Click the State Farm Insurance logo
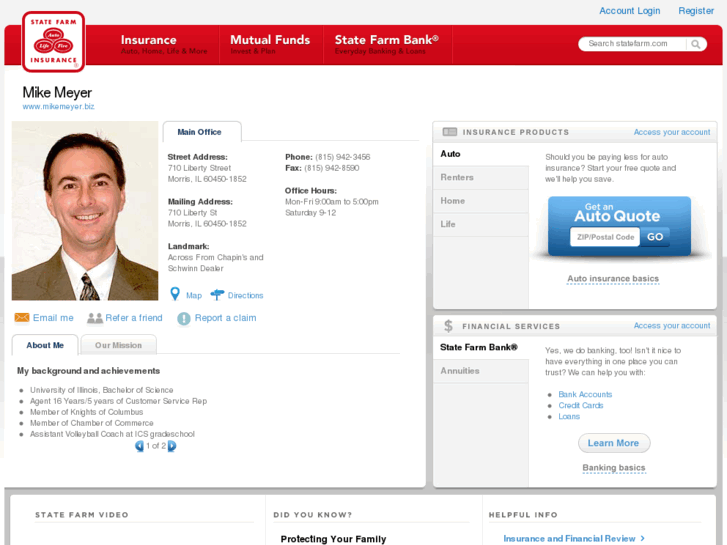The image size is (727, 545). [x=53, y=42]
